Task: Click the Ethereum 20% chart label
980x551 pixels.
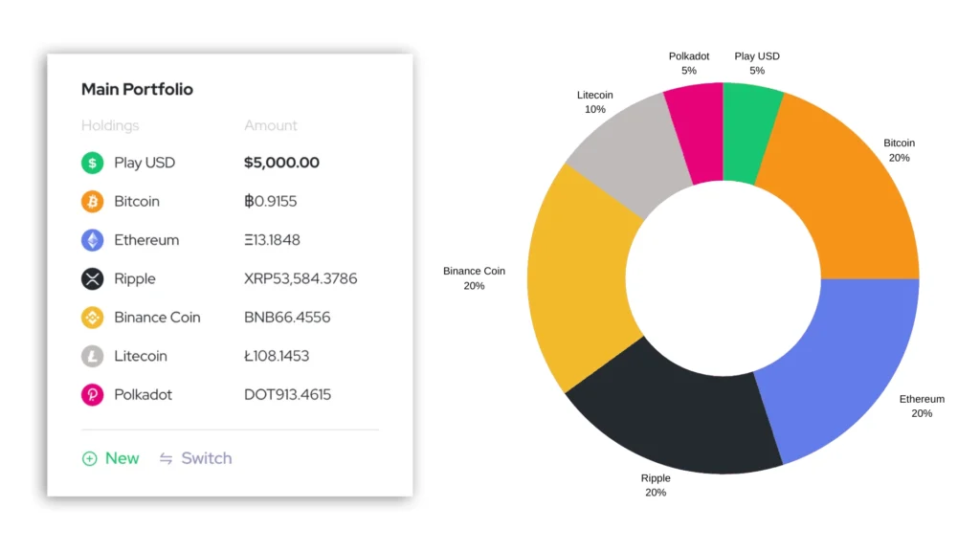Action: pyautogui.click(x=922, y=406)
